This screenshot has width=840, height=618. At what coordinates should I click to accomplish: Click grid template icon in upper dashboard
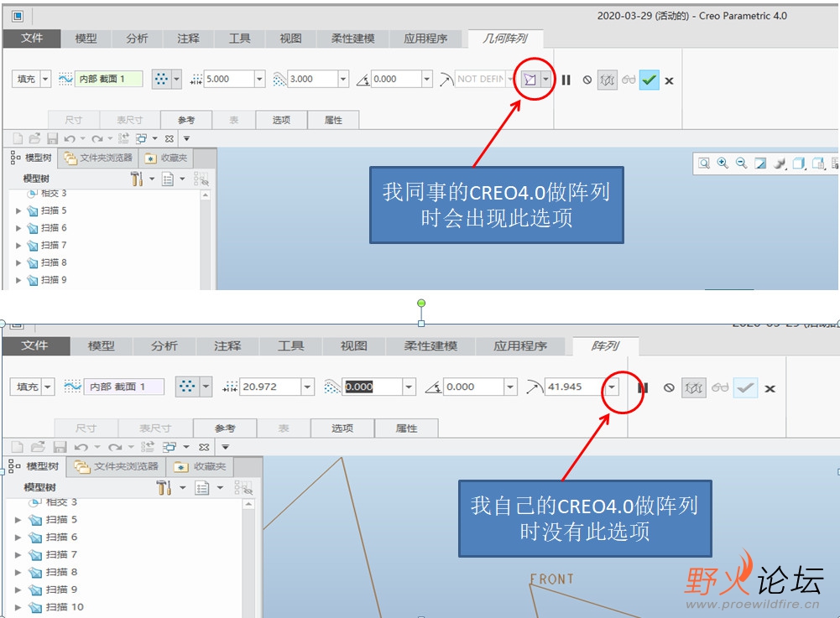coord(161,80)
